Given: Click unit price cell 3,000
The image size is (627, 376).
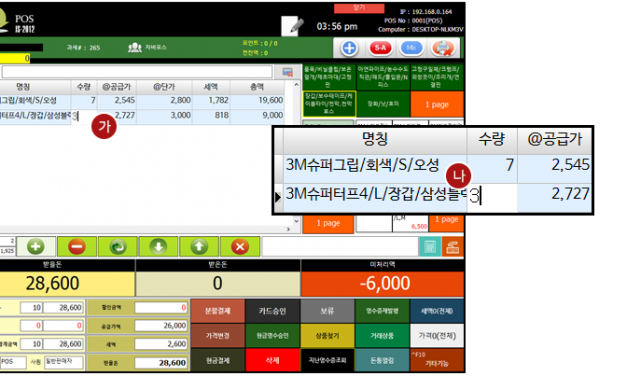Looking at the screenshot, I should point(164,116).
